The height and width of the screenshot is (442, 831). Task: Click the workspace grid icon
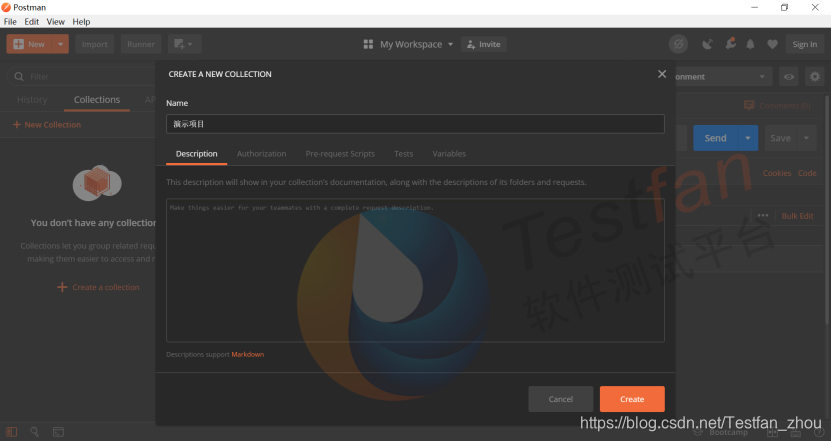[x=368, y=45]
